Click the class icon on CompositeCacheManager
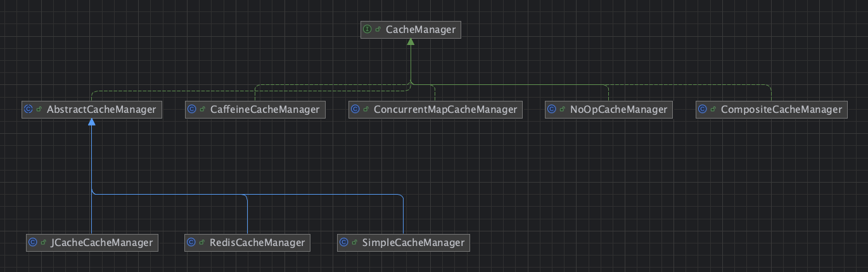The width and height of the screenshot is (868, 272). pos(702,110)
